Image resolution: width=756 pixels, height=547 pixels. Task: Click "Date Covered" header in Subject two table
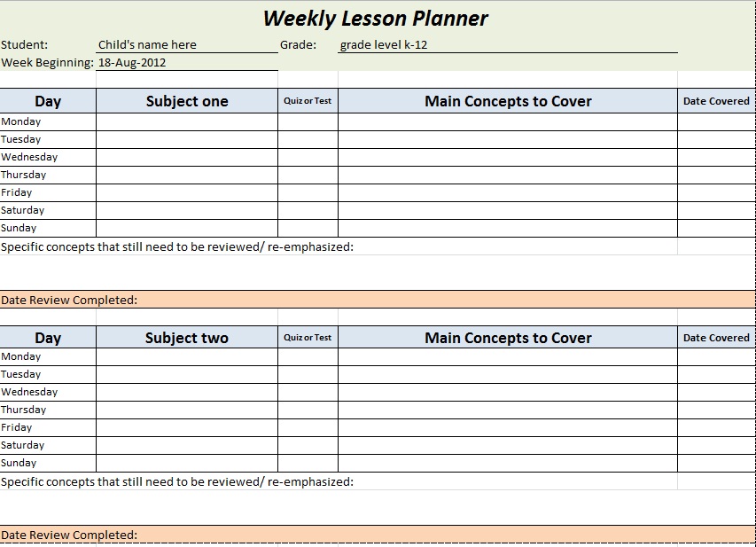(716, 338)
